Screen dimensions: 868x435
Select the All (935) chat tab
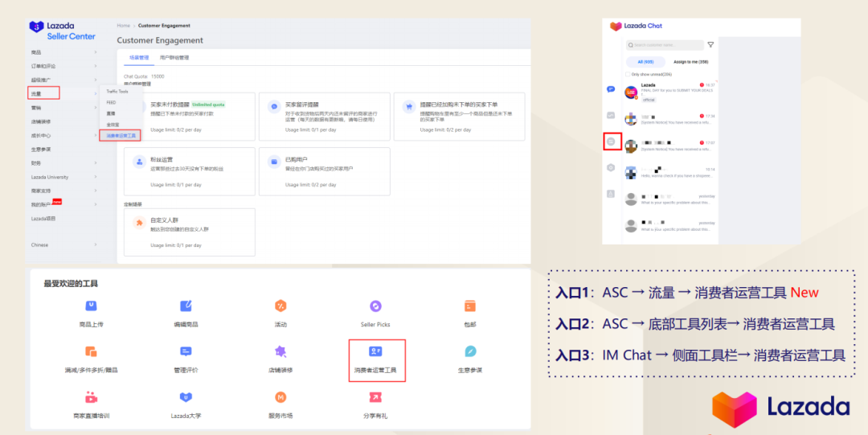pos(645,62)
